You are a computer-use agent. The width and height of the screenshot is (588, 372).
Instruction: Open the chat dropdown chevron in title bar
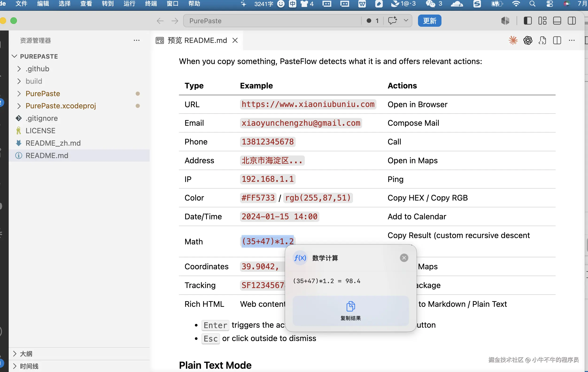[x=406, y=20]
